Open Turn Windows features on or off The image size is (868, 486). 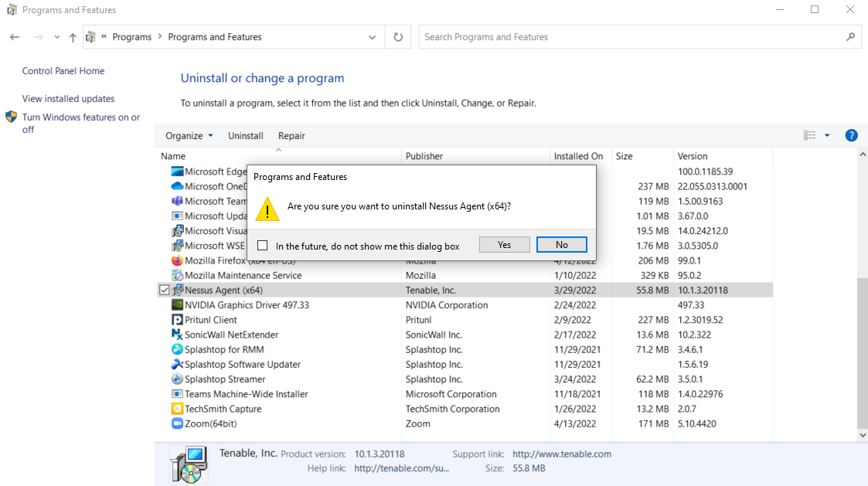point(81,124)
